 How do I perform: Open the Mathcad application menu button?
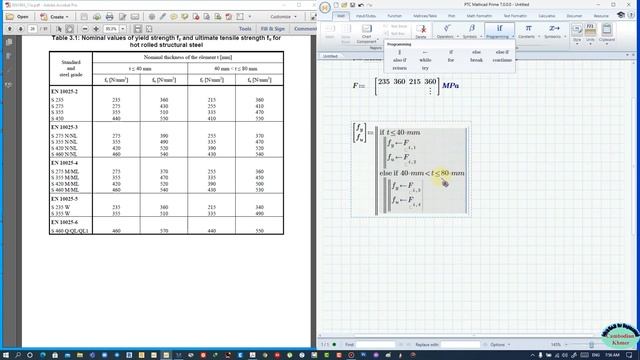(325, 7)
